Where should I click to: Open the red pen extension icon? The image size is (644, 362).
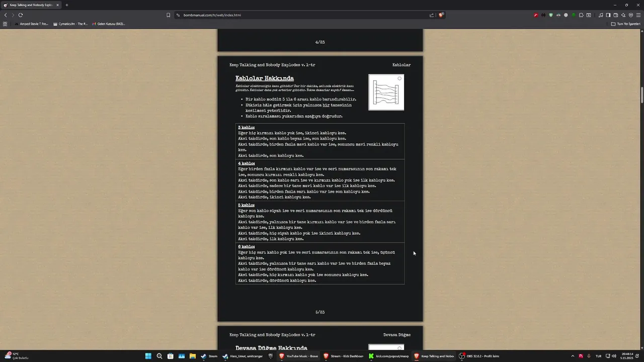click(536, 15)
